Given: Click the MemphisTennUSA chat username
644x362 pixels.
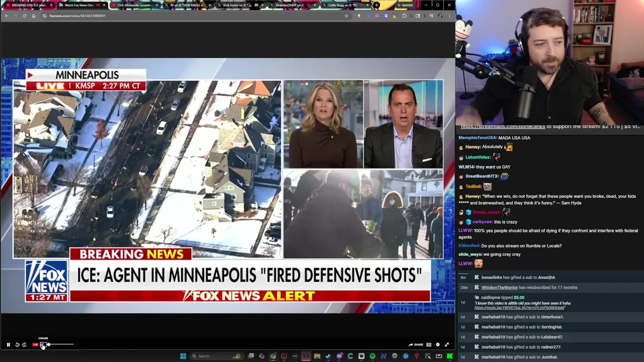Looking at the screenshot, I should pos(477,138).
